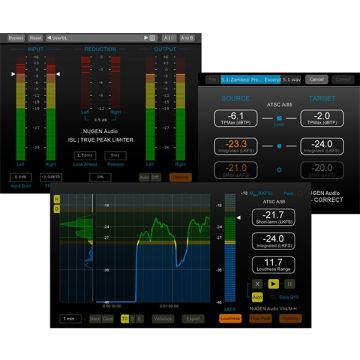
Task: Open the 1 min time range selector
Action: 70,319
